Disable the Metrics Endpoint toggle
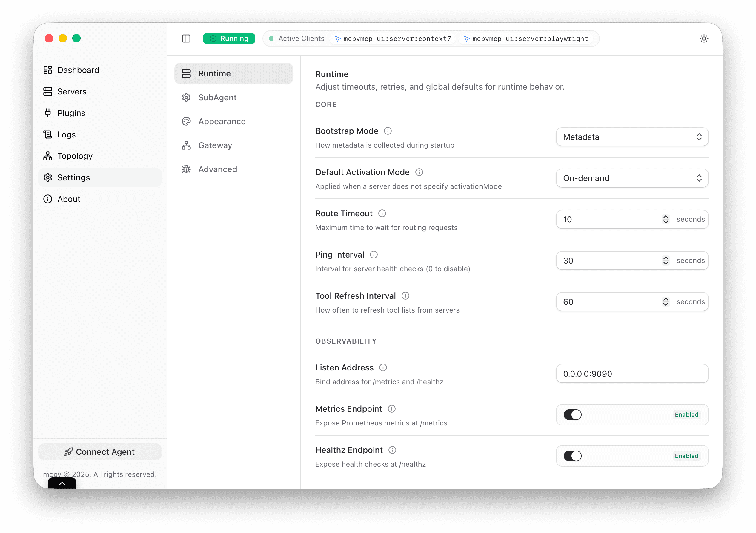 click(573, 415)
